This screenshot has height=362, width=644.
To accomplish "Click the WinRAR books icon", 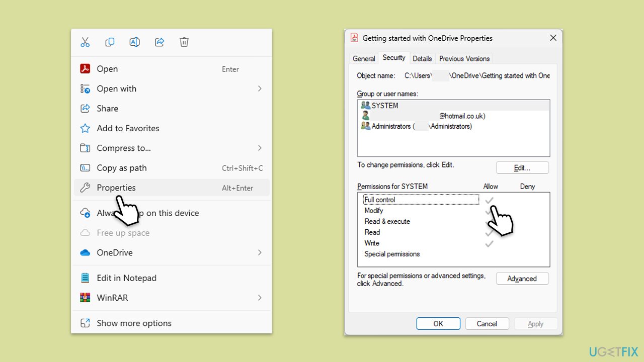I will [85, 298].
